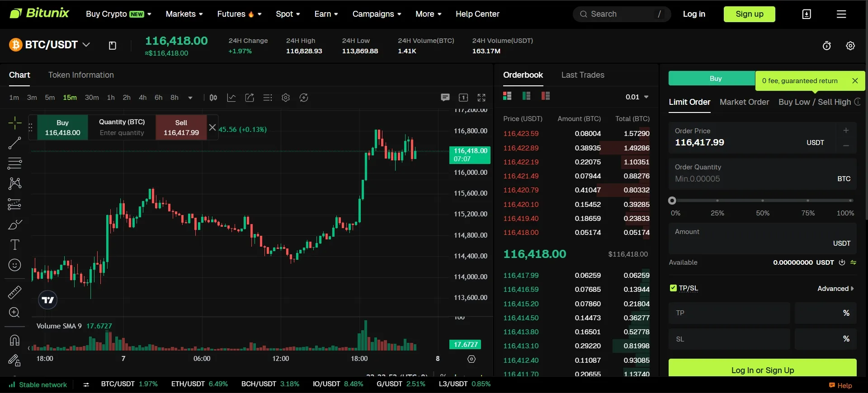Switch to the Last Trades tab

point(583,75)
